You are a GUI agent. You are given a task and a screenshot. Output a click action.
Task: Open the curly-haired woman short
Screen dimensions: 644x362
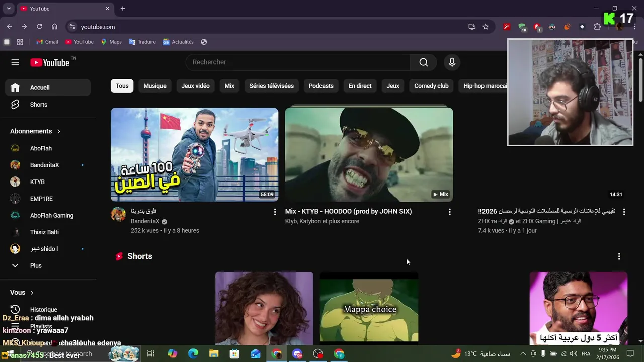264,308
